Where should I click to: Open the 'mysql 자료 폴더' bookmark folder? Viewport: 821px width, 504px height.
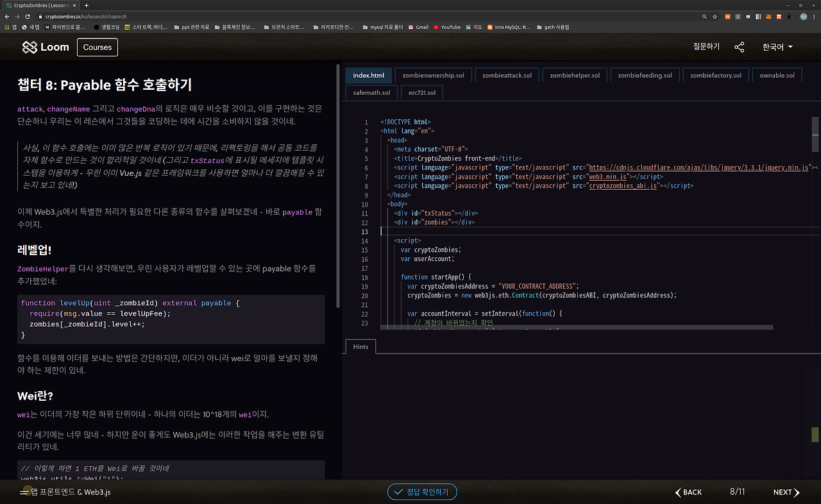[x=382, y=27]
